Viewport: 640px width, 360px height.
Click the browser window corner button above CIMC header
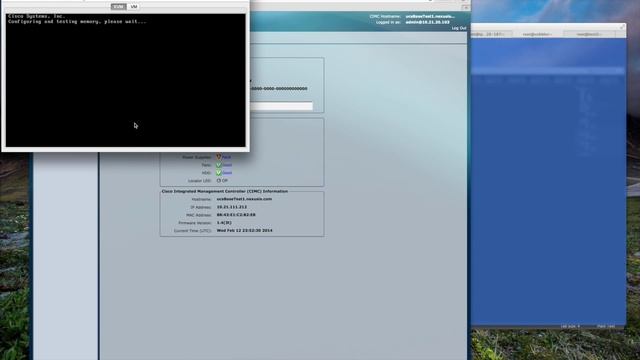point(465,7)
